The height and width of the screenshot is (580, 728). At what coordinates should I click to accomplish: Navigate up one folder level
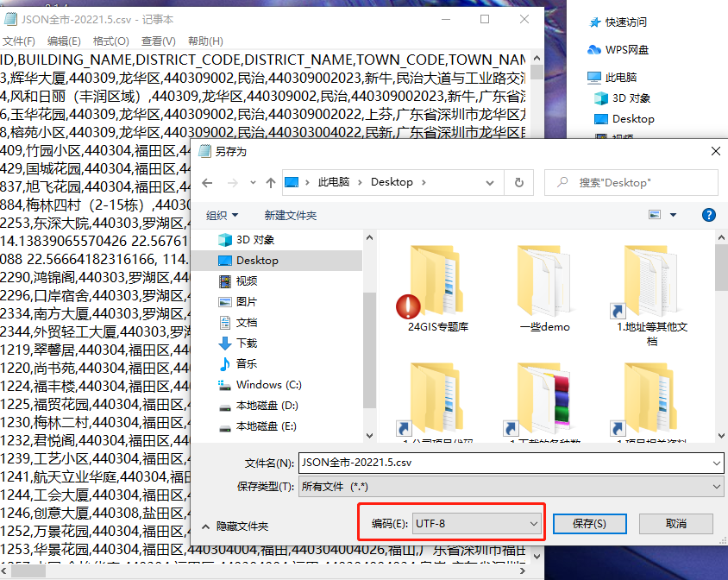click(x=273, y=182)
